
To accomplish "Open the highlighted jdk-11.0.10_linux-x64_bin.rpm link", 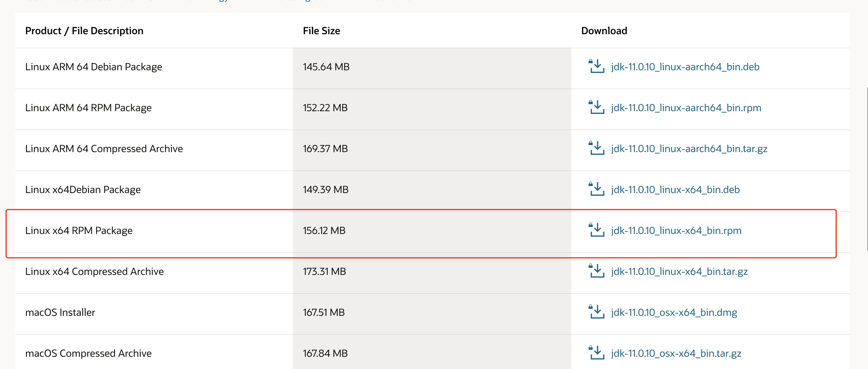I will (676, 230).
